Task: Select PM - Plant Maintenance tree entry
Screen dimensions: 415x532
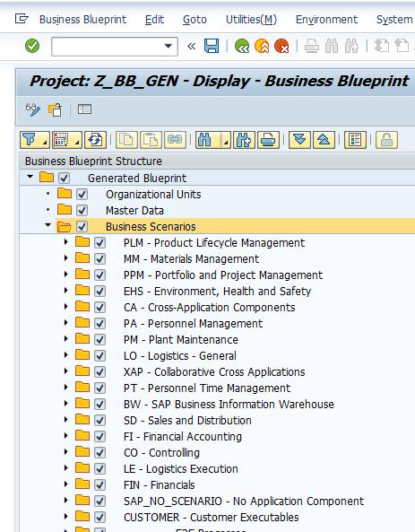Action: (x=181, y=340)
